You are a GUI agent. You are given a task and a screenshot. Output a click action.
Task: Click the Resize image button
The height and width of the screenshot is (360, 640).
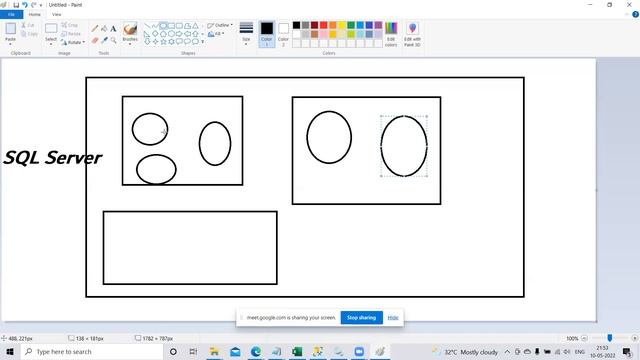pyautogui.click(x=71, y=34)
